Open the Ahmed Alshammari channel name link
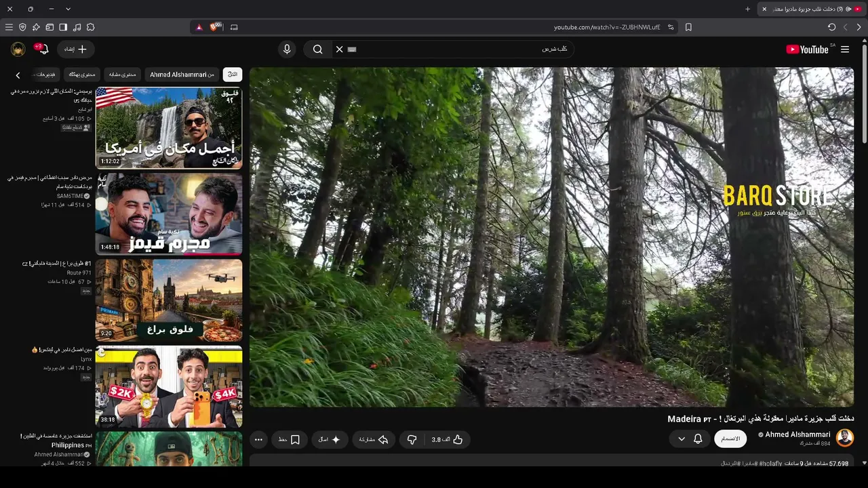Screen dimensions: 868x488 click(798, 434)
